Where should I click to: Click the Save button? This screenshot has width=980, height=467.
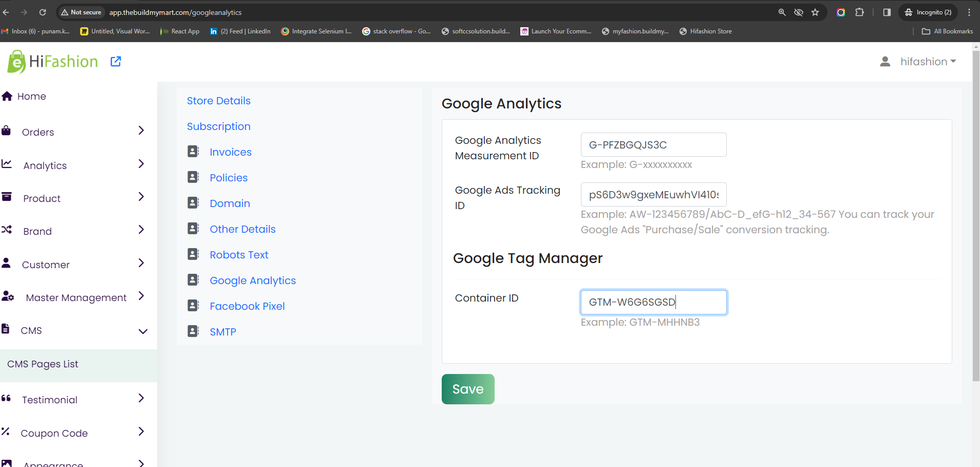[x=468, y=389]
